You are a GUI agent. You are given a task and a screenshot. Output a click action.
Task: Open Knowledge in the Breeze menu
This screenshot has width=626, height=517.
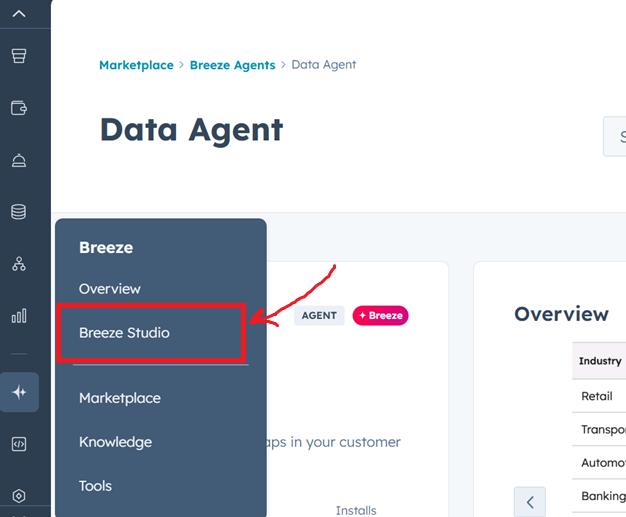coord(115,442)
